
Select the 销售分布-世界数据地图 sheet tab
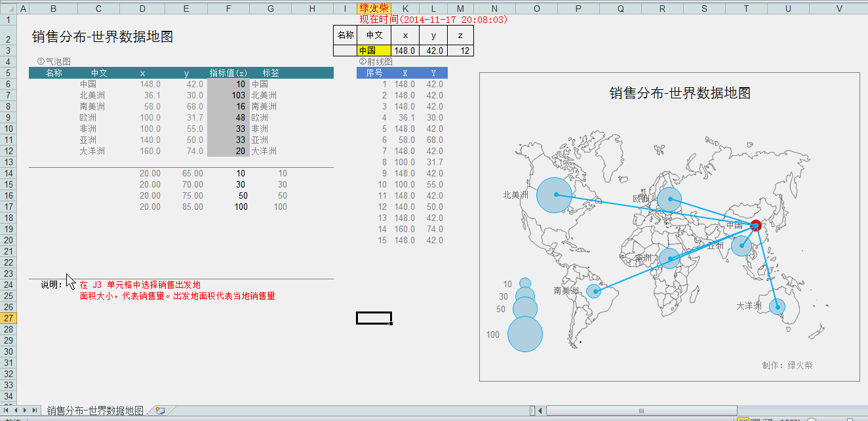(x=95, y=411)
